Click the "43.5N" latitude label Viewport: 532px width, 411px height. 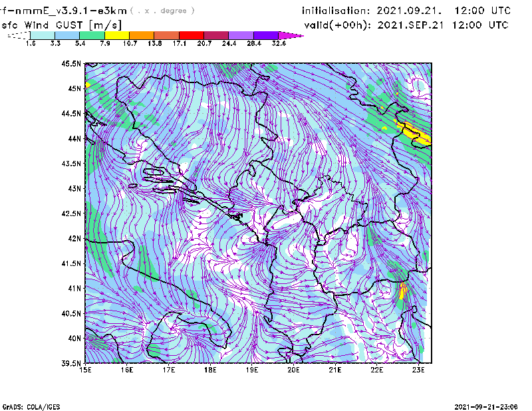pos(72,164)
